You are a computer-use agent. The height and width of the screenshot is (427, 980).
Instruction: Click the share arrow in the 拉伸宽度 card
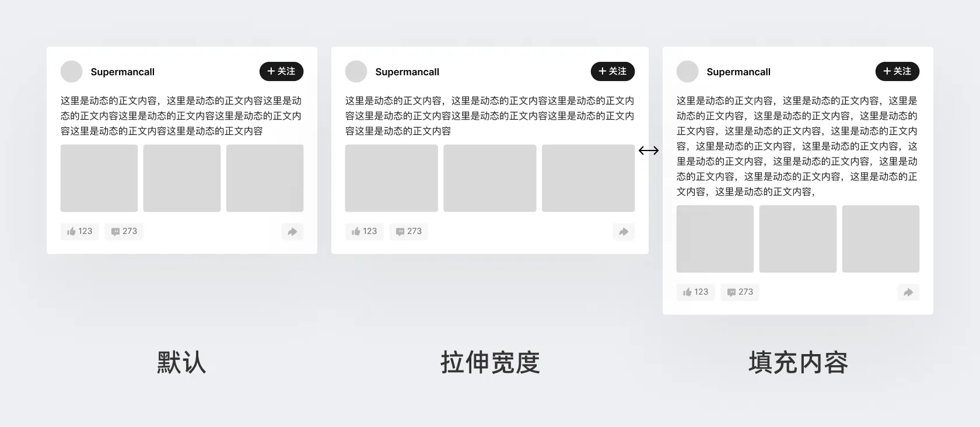tap(624, 232)
